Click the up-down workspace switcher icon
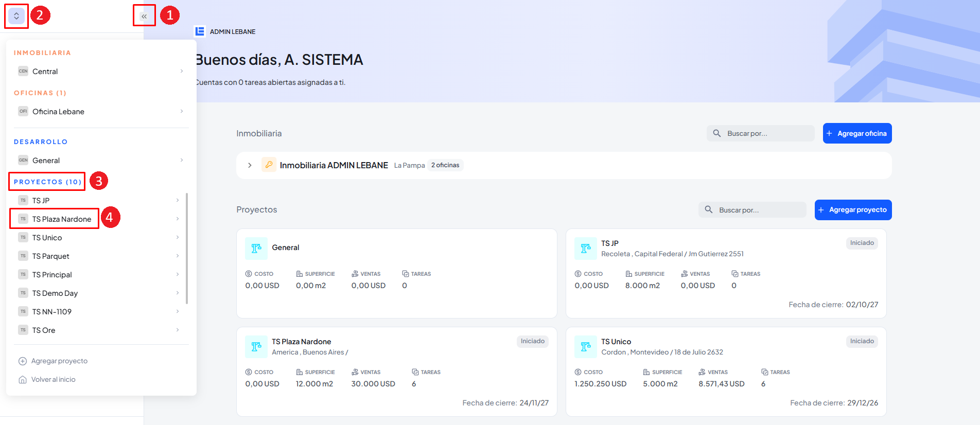Screen dimensions: 980x425 pos(16,16)
